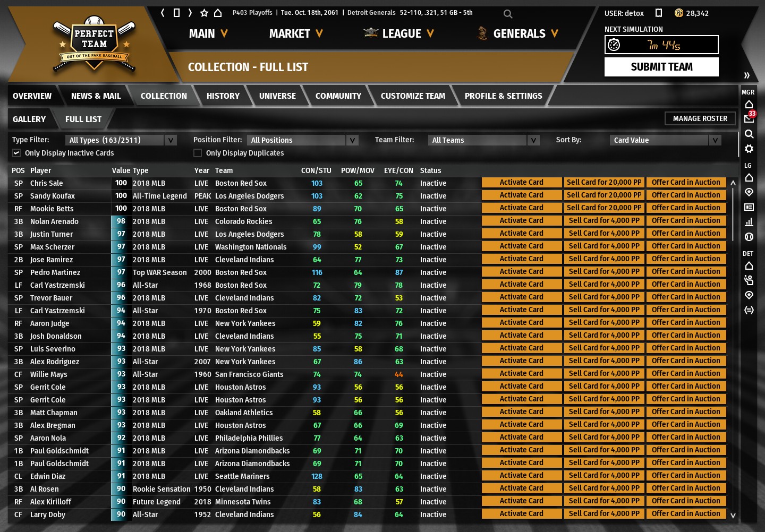765x532 pixels.
Task: Switch to the Gallery tab
Action: coord(29,119)
